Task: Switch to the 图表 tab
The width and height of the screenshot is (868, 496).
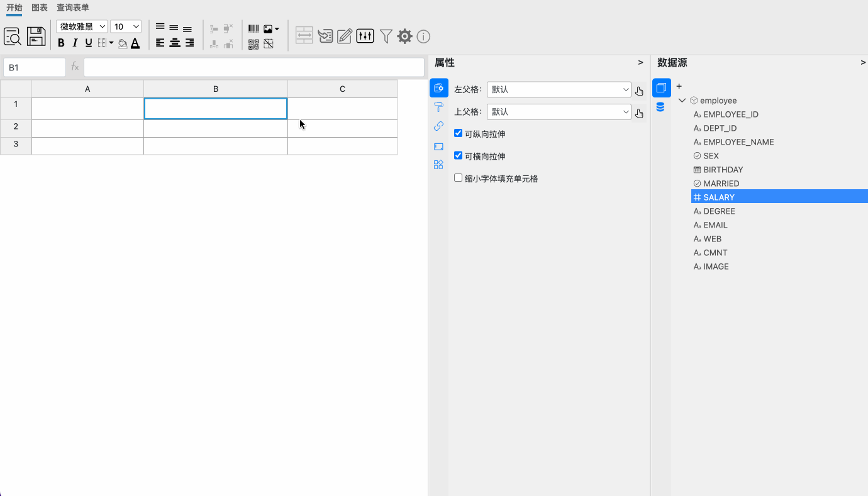Action: [x=40, y=8]
